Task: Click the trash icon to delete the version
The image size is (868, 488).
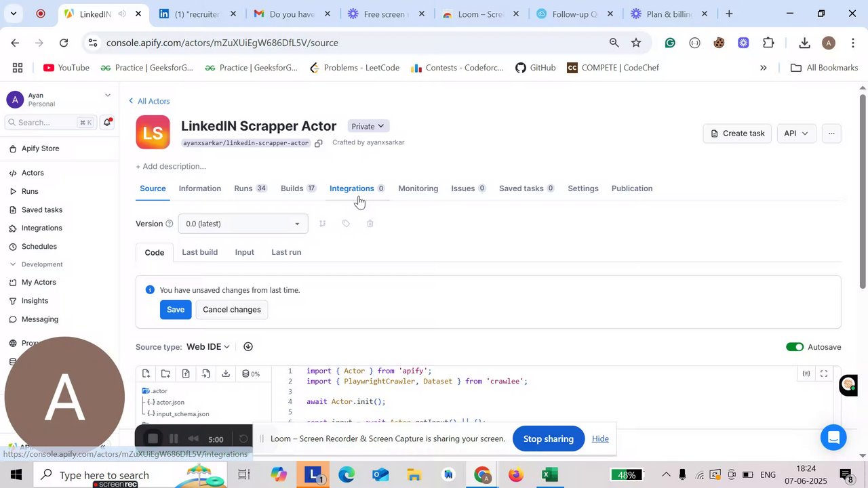Action: [370, 224]
